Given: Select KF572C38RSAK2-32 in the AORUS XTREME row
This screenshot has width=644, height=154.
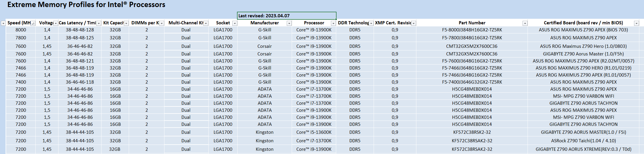Looking at the screenshot, I should [472, 149].
